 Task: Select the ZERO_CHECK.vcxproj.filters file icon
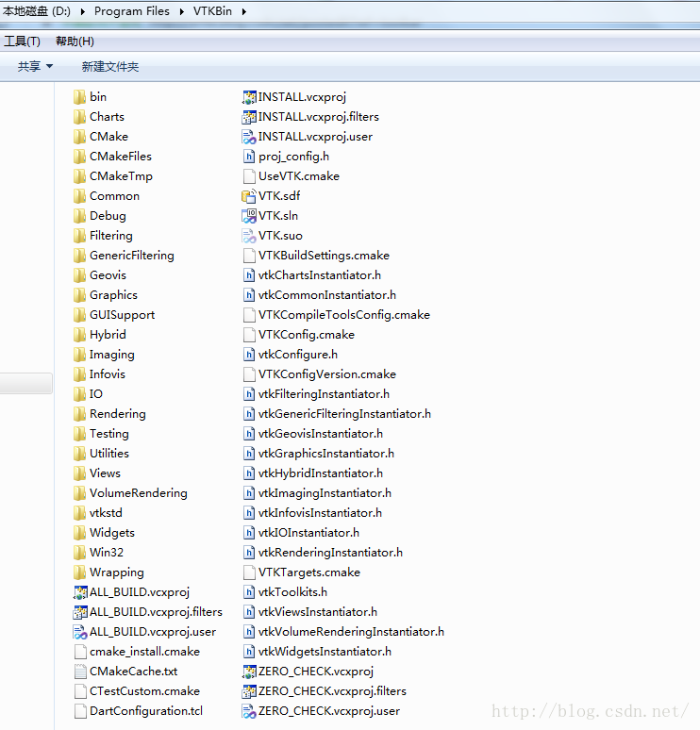[249, 691]
